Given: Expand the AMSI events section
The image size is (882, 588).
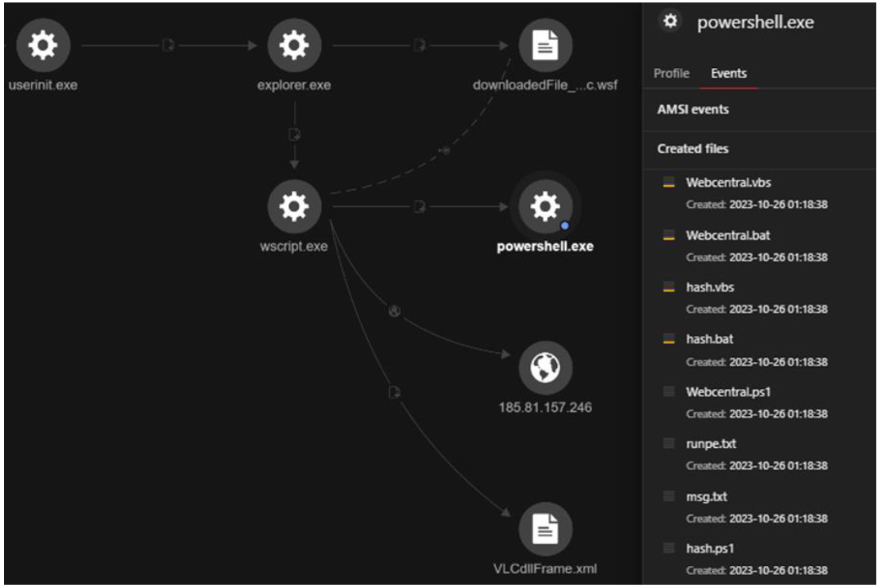Looking at the screenshot, I should [693, 110].
